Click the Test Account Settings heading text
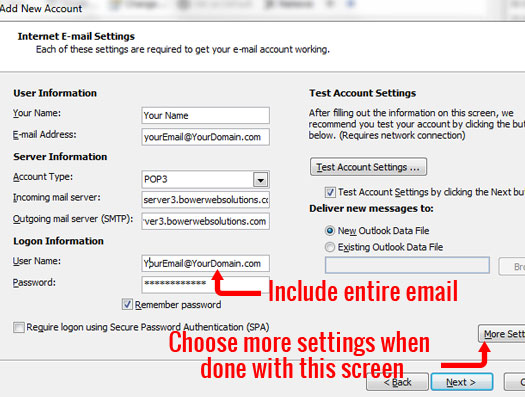Viewport: 525px width, 397px height. click(362, 93)
